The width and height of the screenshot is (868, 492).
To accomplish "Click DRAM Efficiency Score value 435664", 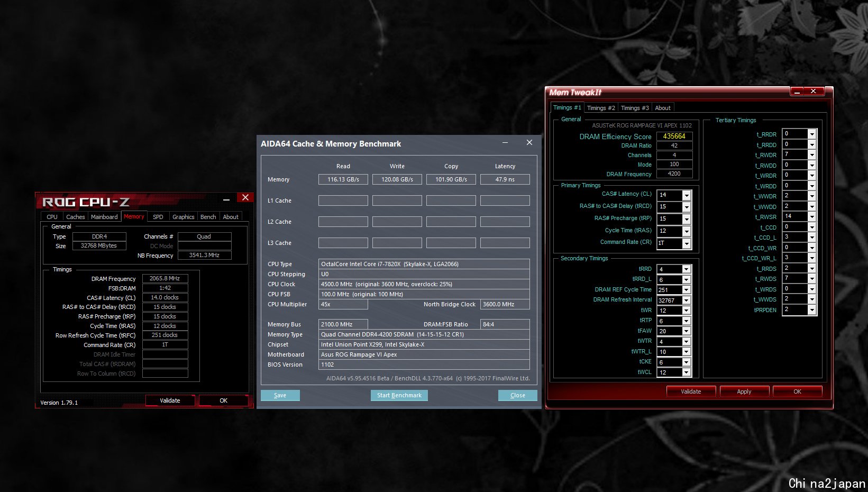I will (674, 136).
